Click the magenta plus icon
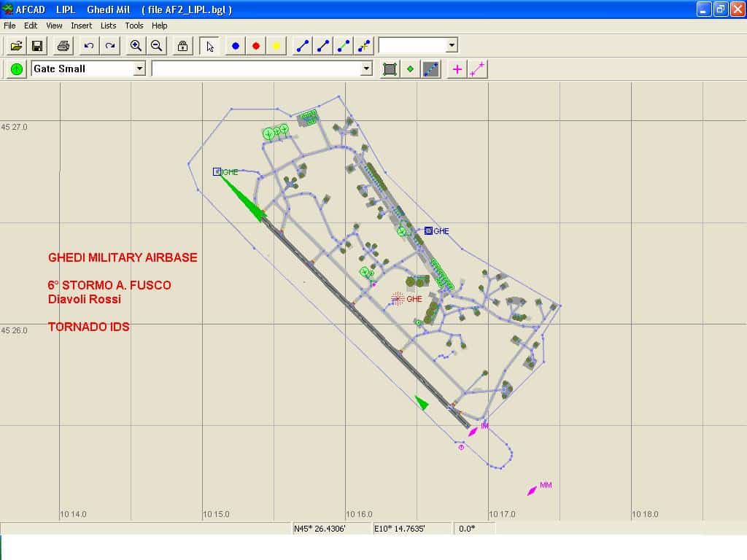This screenshot has width=747, height=560. point(457,69)
